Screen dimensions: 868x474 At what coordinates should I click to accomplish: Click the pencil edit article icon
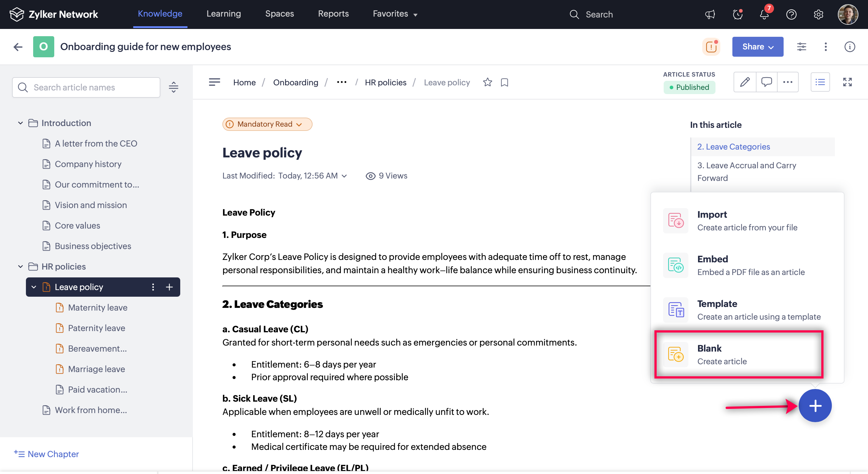point(745,82)
